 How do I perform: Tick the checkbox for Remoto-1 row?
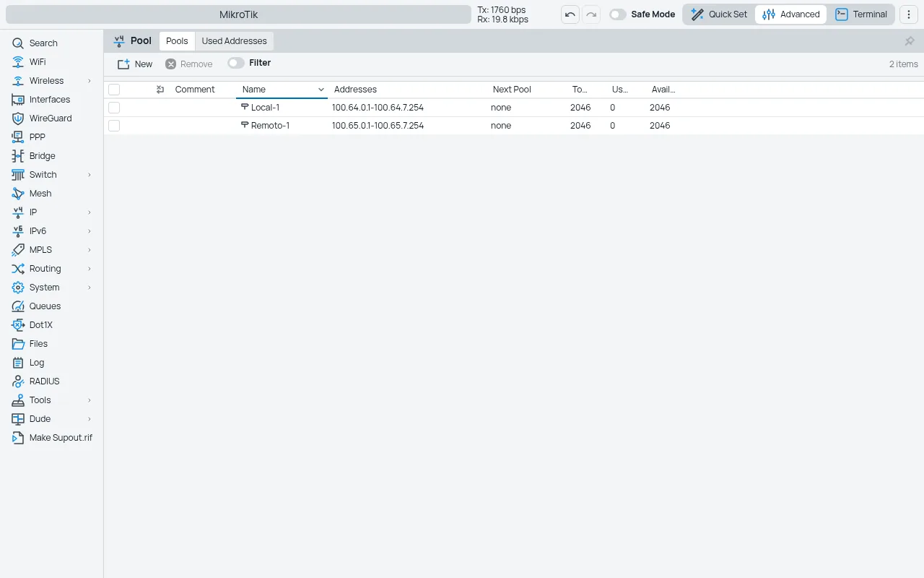tap(114, 126)
